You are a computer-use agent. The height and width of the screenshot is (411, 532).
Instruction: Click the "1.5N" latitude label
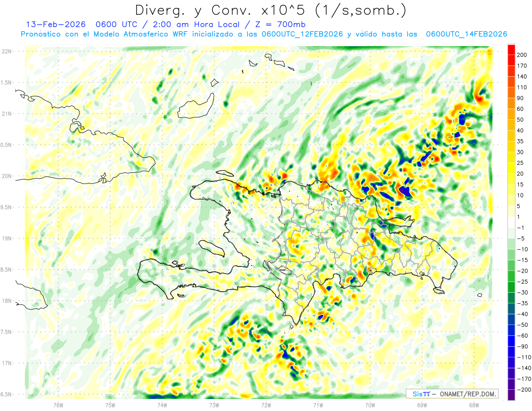(x=7, y=82)
